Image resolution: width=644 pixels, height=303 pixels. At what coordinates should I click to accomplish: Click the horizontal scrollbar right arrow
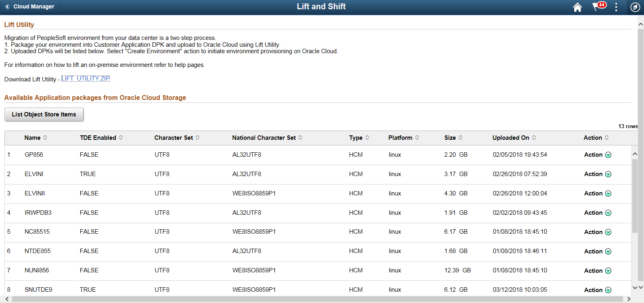(x=629, y=299)
